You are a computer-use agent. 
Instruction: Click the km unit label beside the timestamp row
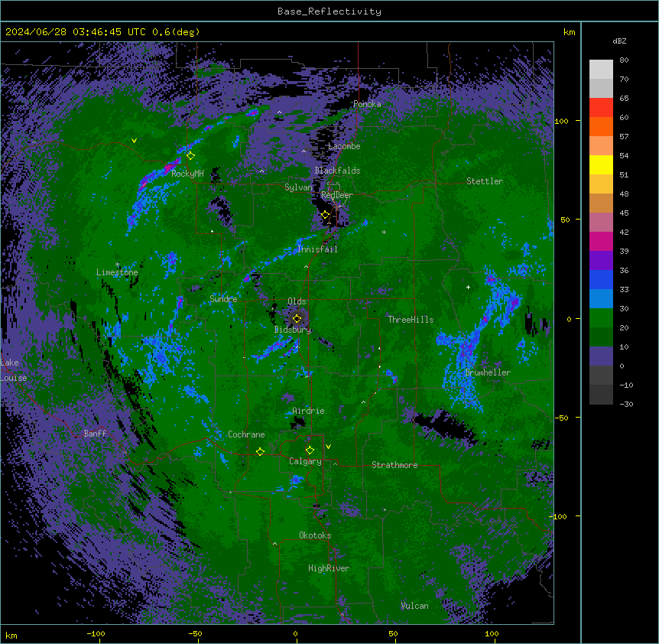coord(570,32)
